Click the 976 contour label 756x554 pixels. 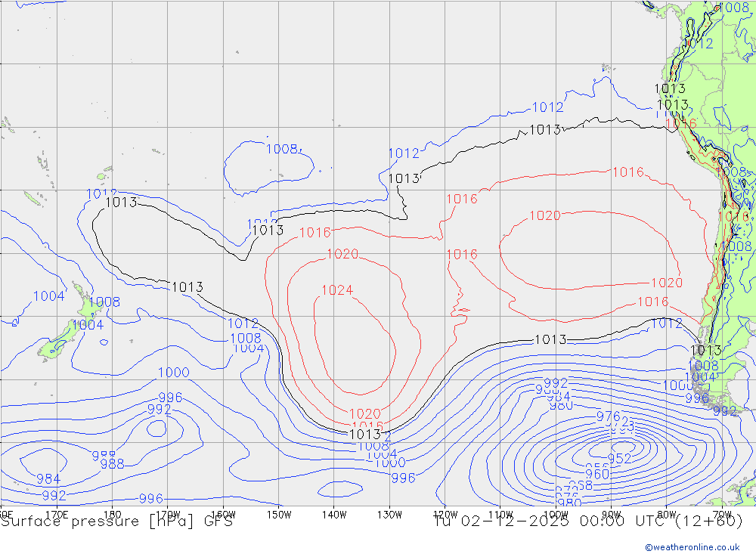(x=608, y=416)
